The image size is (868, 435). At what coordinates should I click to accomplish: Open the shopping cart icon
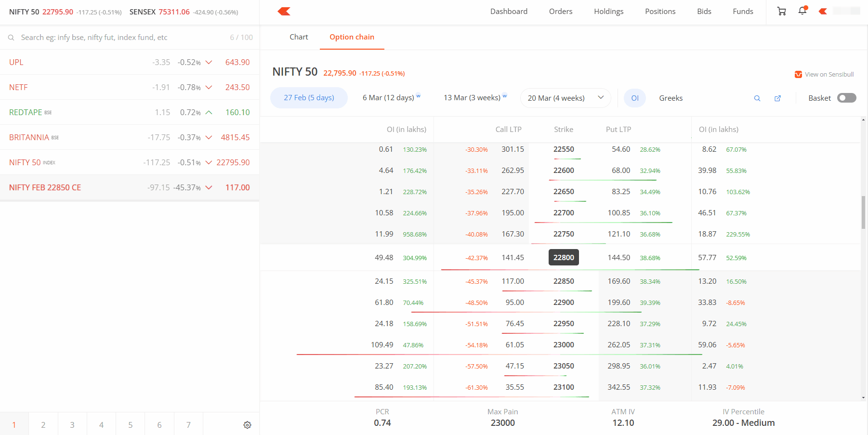pos(781,11)
